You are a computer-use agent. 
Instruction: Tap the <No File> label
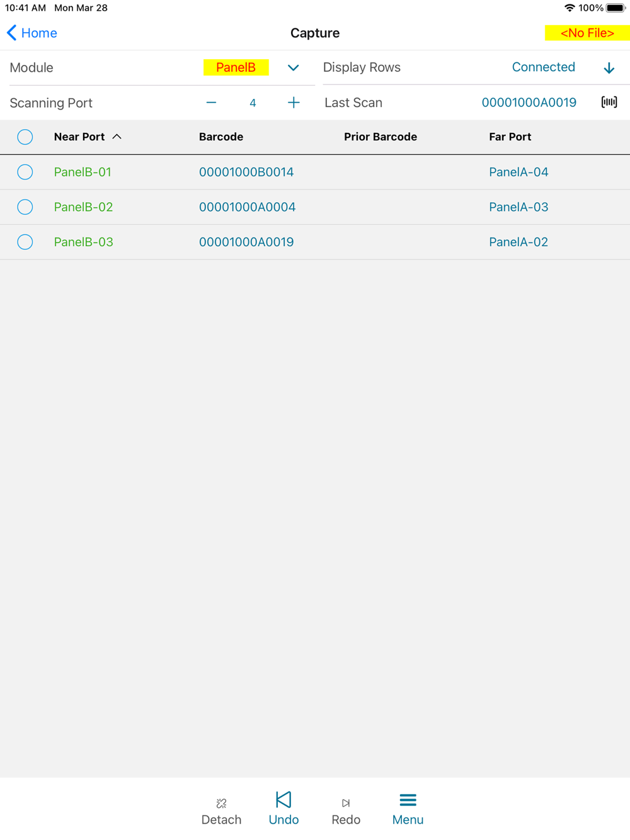tap(587, 33)
